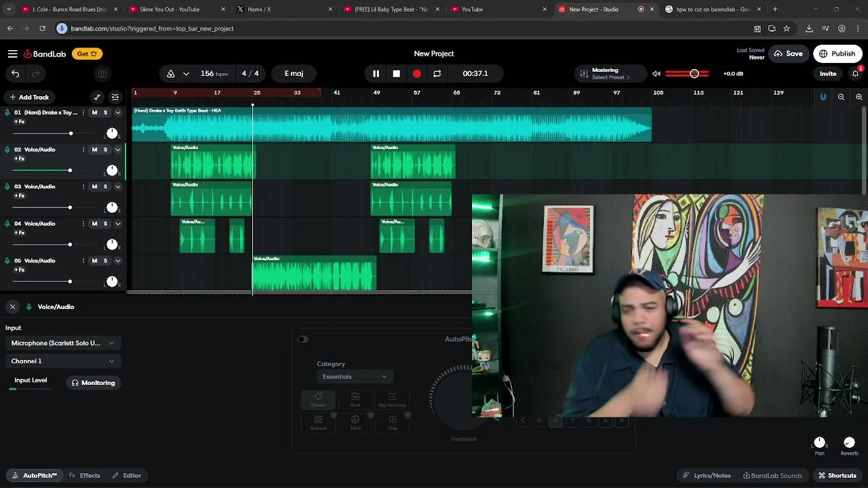The image size is (868, 488).
Task: Select the Drake x Tay Keith beat region
Action: pyautogui.click(x=392, y=125)
